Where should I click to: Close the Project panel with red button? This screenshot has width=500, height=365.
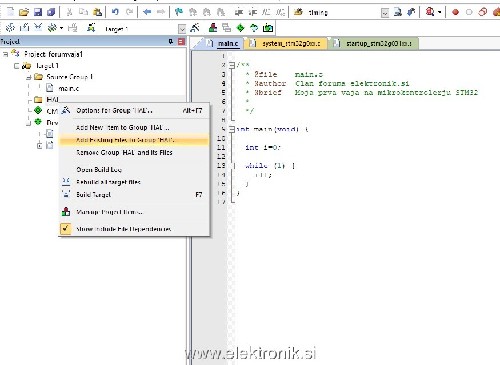click(181, 41)
